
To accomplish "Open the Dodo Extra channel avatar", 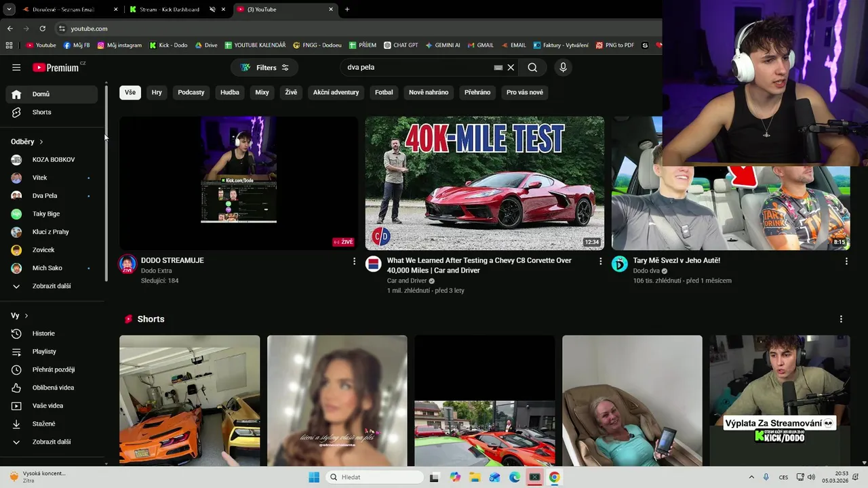I will pyautogui.click(x=127, y=264).
